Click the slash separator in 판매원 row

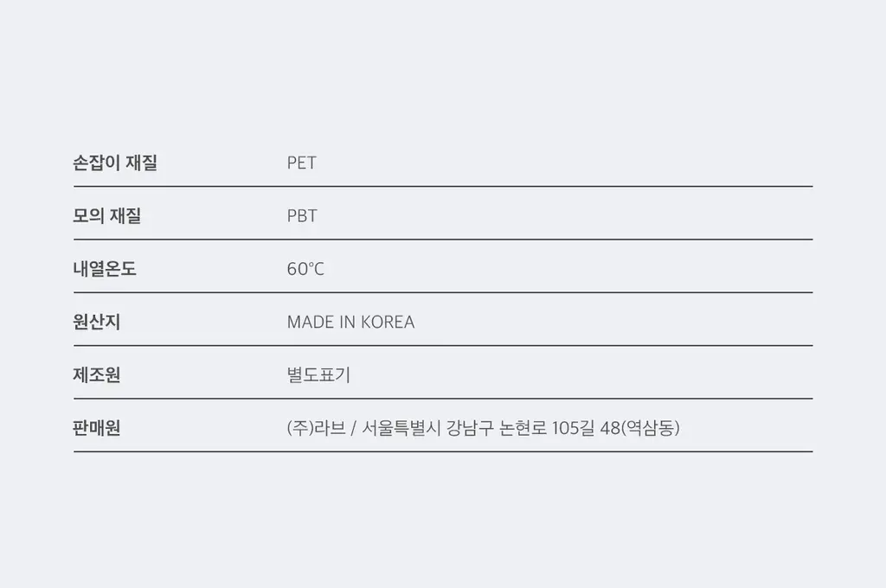[x=354, y=428]
